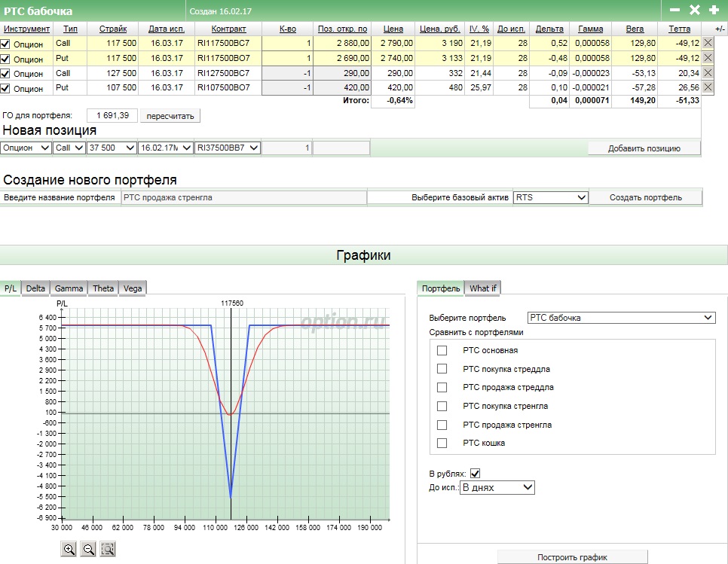Viewport: 728px width, 564px height.
Task: Click the white plus icon in header
Action: click(714, 10)
